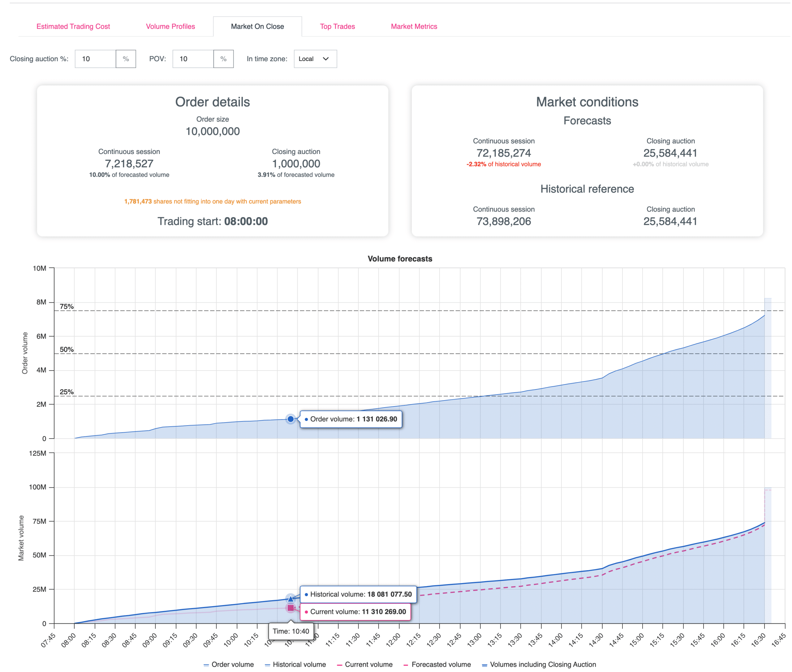792x672 pixels.
Task: Click the Volumes including Closing Auction legend icon
Action: click(x=484, y=665)
